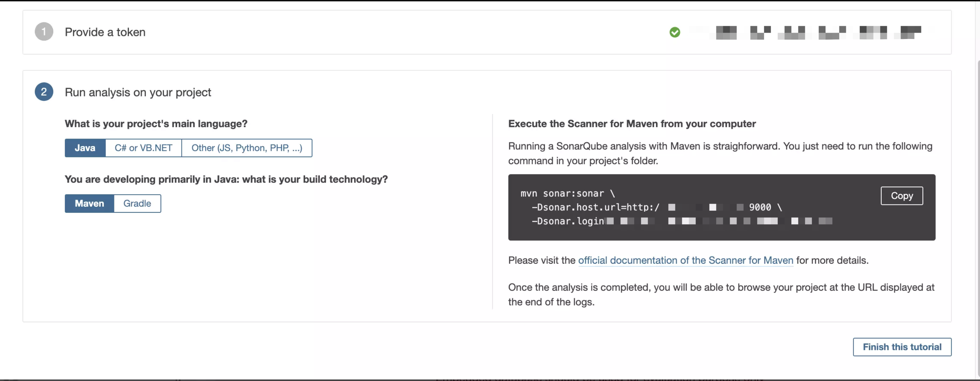Image resolution: width=980 pixels, height=381 pixels.
Task: Click the step 2 number circle
Action: 44,92
